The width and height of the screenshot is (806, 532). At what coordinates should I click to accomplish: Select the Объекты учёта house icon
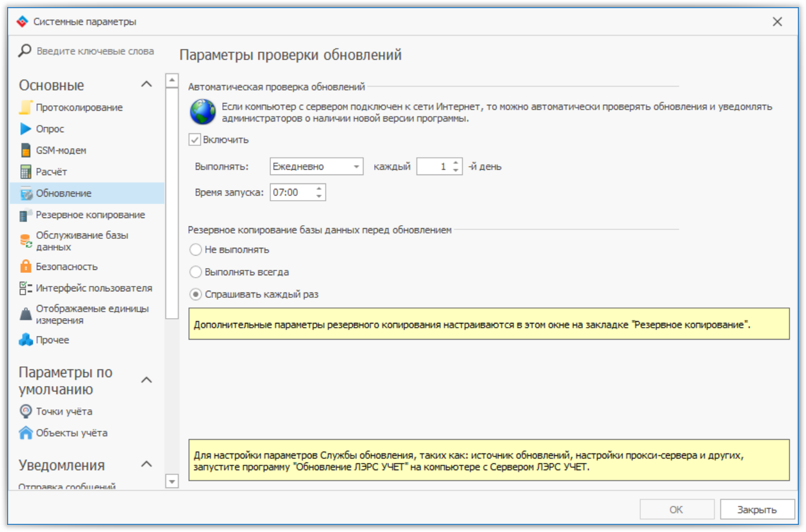pos(24,433)
